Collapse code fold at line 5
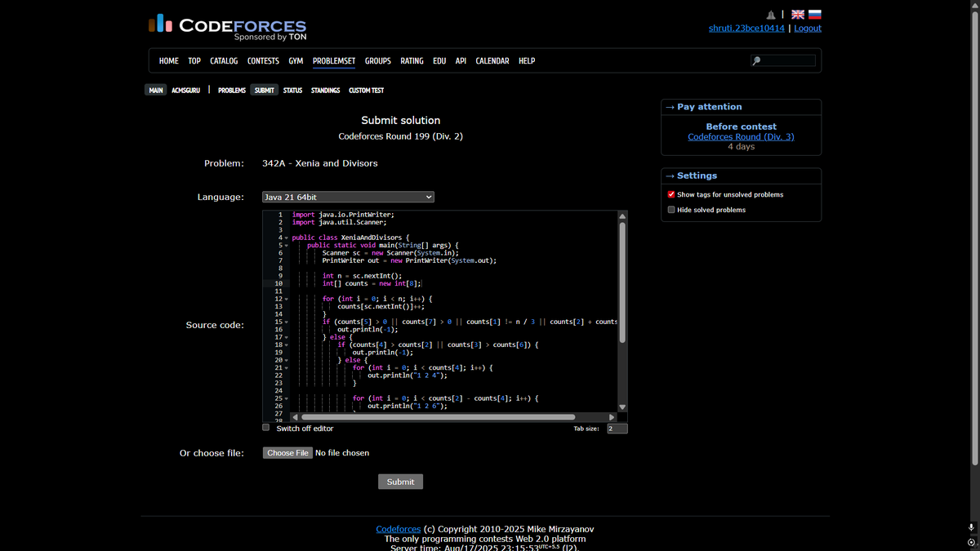 pos(287,245)
